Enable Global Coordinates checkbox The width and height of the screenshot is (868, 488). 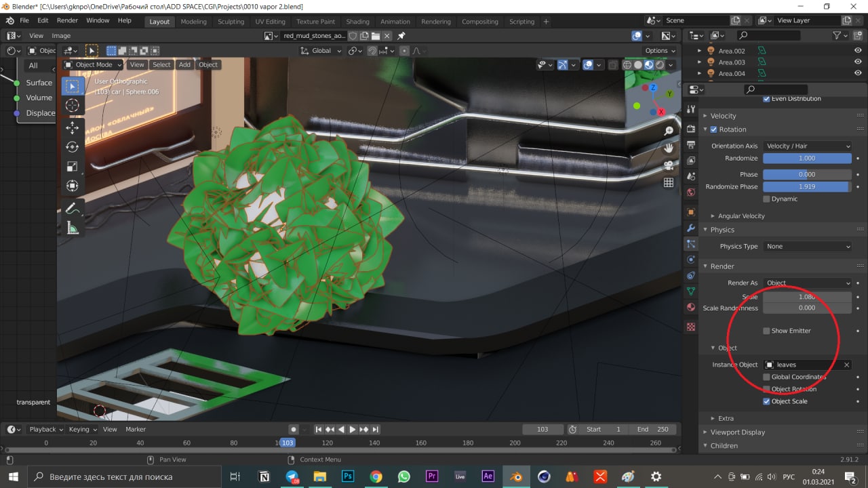(766, 377)
